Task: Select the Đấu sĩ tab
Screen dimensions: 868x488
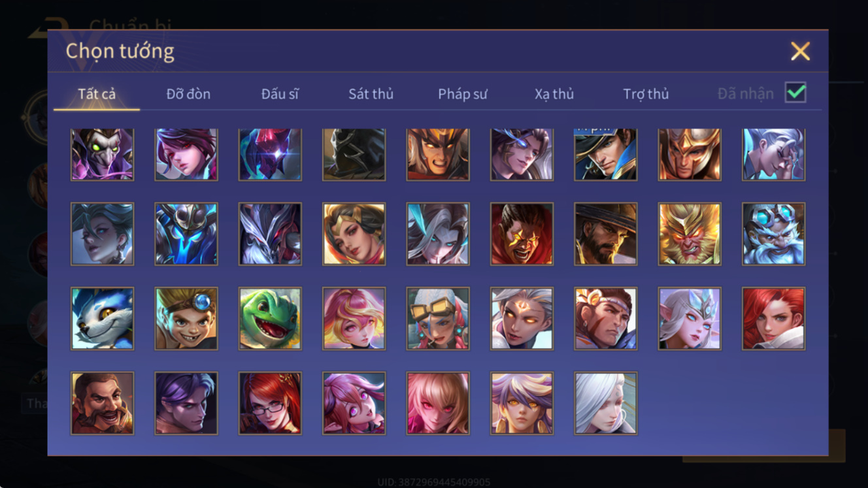Action: [280, 94]
